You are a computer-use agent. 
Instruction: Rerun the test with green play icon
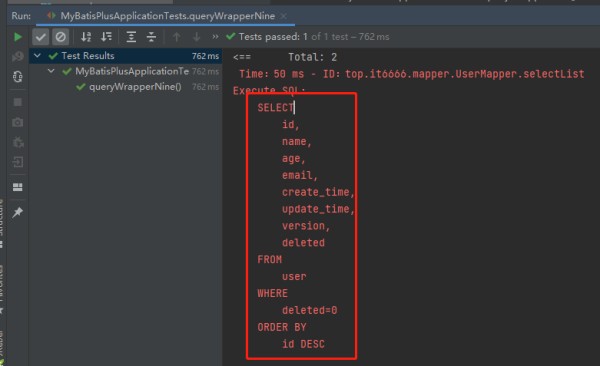(18, 37)
